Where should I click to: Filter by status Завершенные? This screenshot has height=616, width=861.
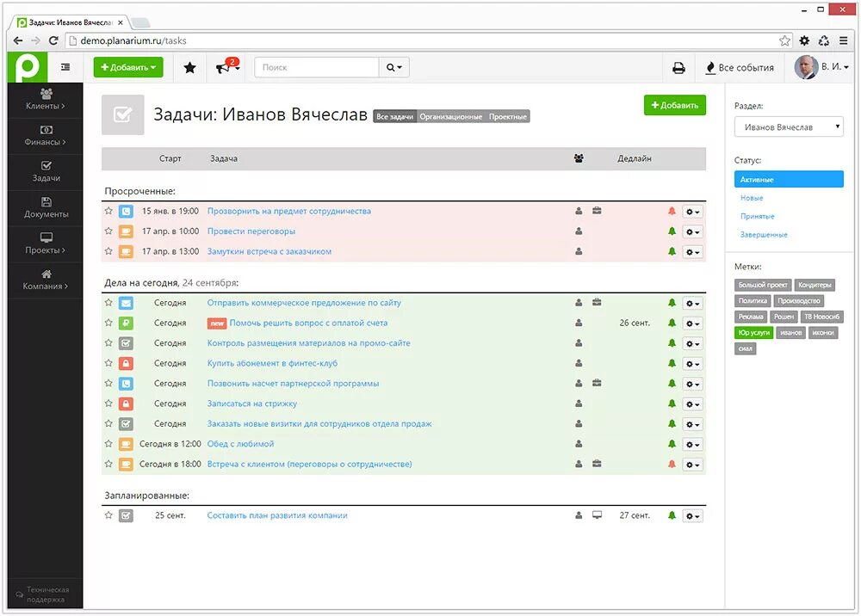[x=764, y=235]
